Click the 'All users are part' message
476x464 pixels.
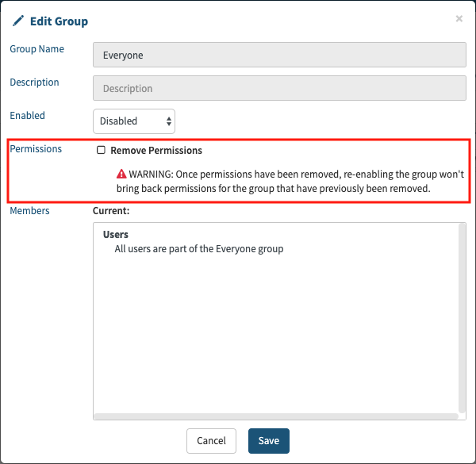point(199,249)
